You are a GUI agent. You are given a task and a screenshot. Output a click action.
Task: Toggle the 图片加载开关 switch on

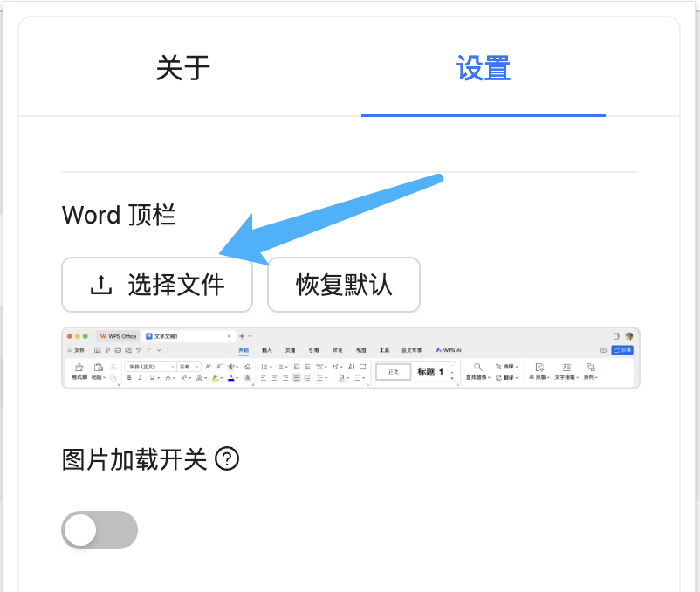[100, 530]
